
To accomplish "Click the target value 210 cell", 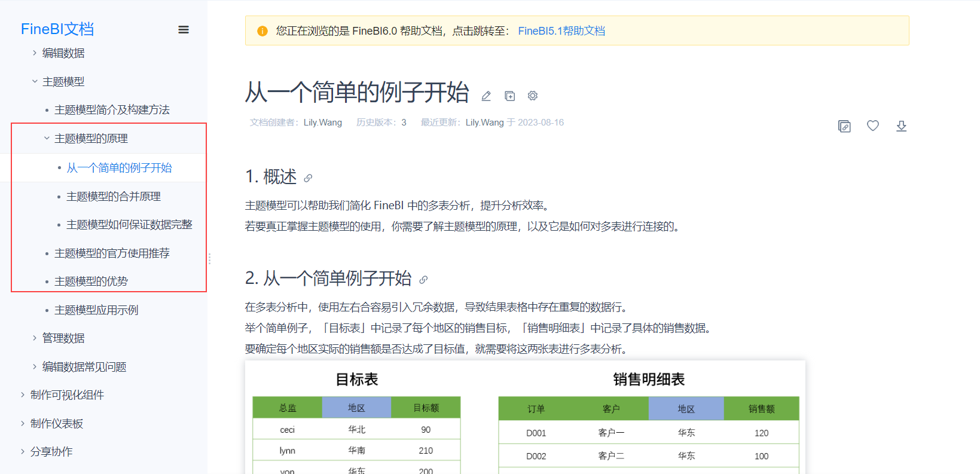I will (426, 451).
